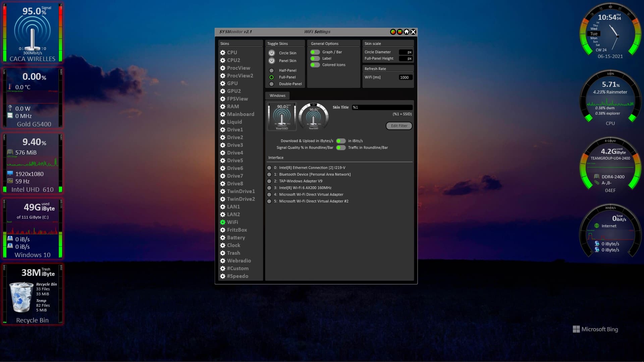Open Drive5 in the skins list

(235, 161)
